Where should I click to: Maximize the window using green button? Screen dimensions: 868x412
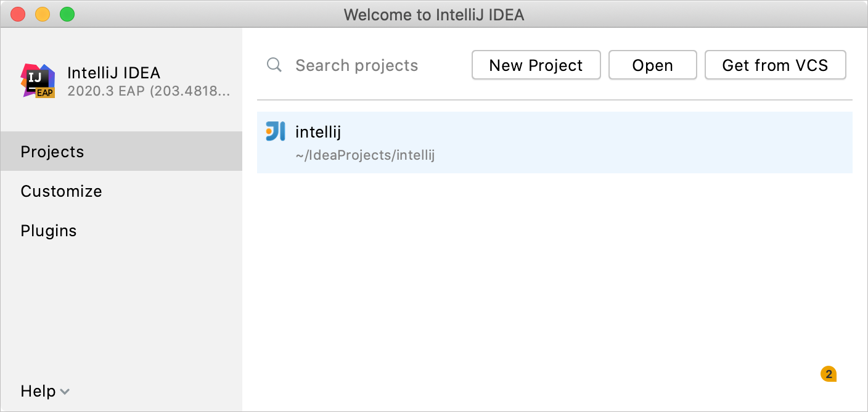[x=67, y=14]
